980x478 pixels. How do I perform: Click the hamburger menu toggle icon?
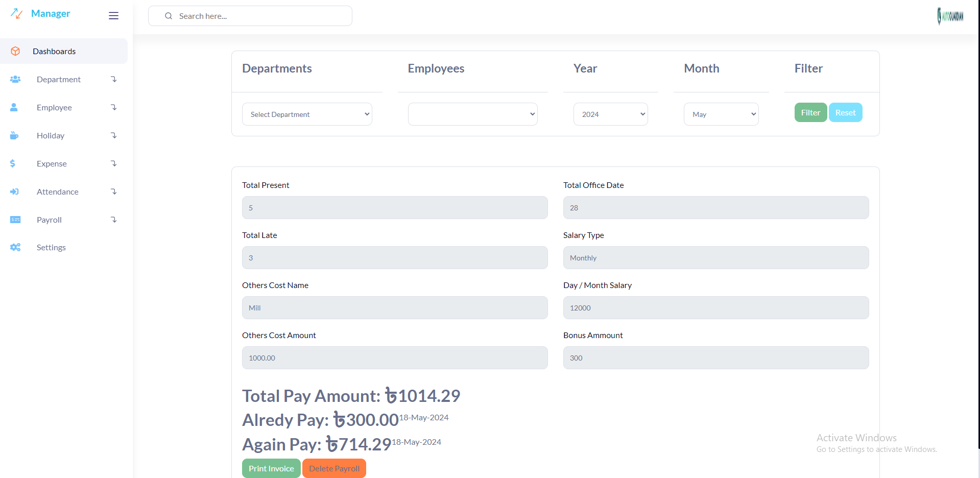[x=113, y=16]
